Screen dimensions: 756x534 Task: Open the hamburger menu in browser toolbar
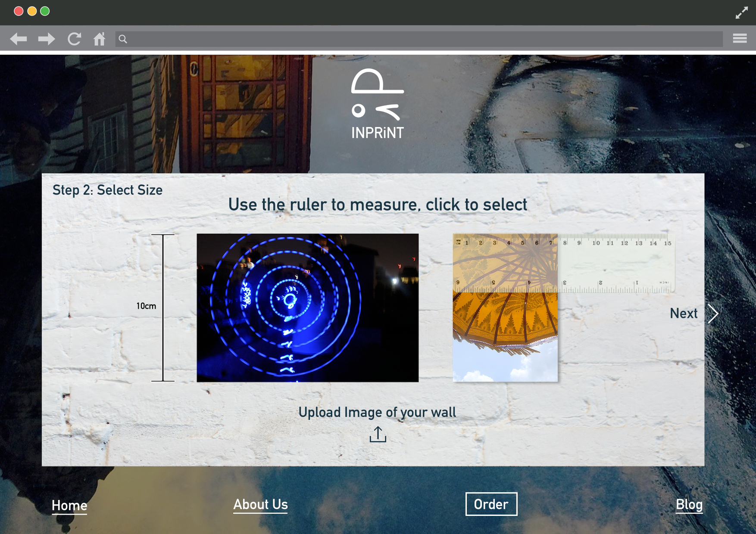tap(740, 39)
